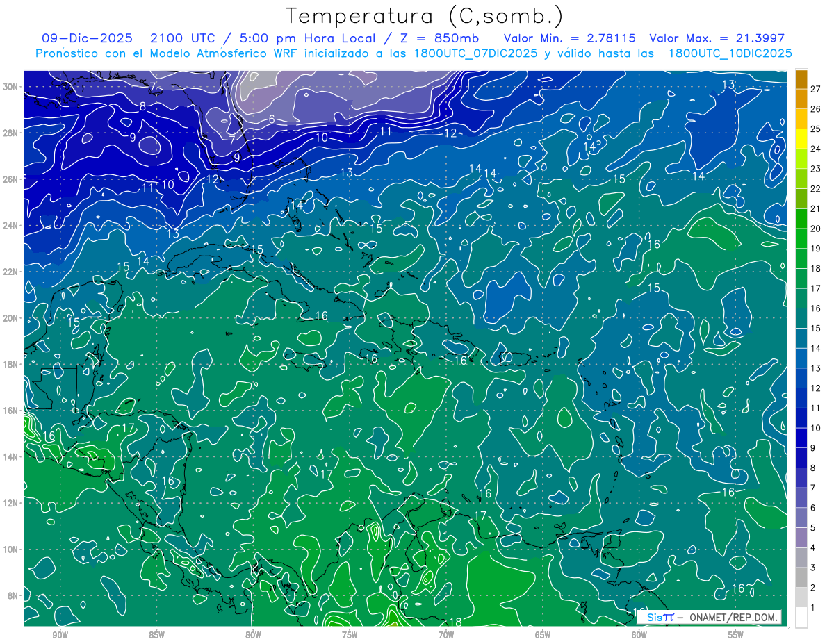Click color bar label "2"

(x=813, y=588)
